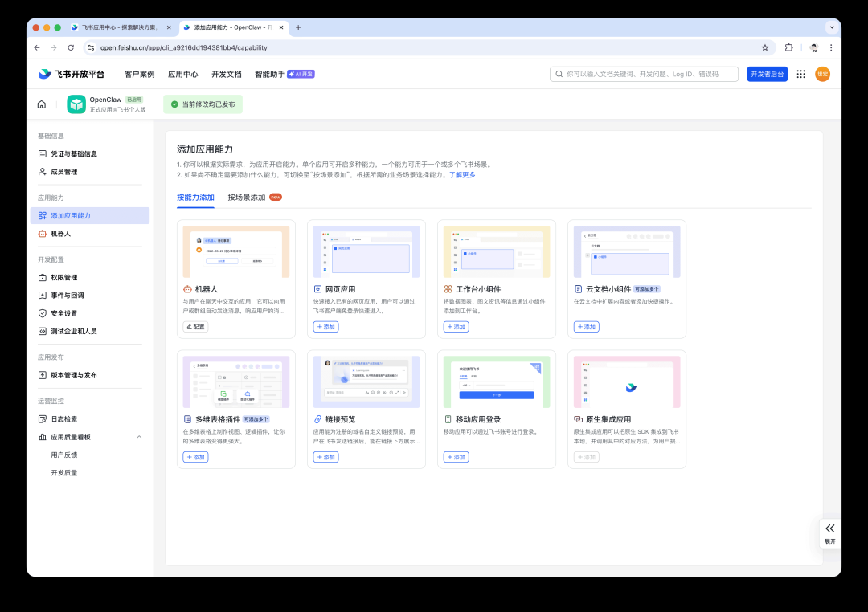Click the 多维表格插件 card icon
868x612 pixels.
tap(187, 419)
